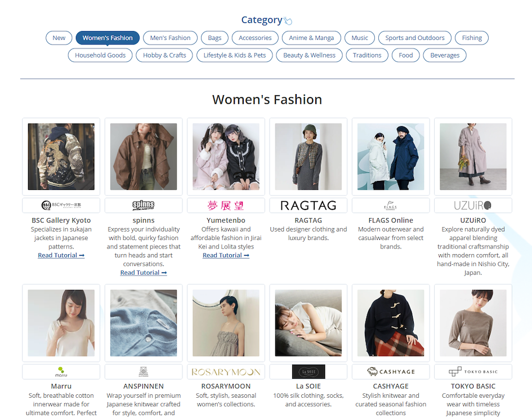Switch to Men's Fashion category

coord(171,38)
